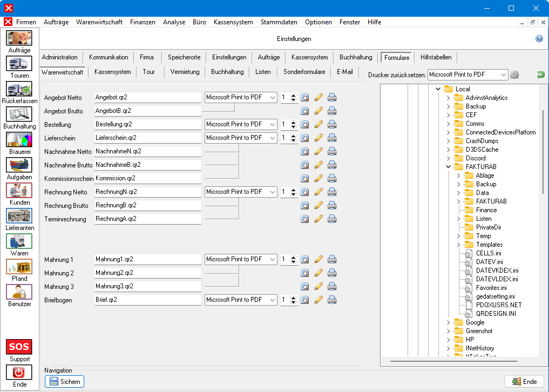Click the Briefbogen file name field

(x=147, y=300)
